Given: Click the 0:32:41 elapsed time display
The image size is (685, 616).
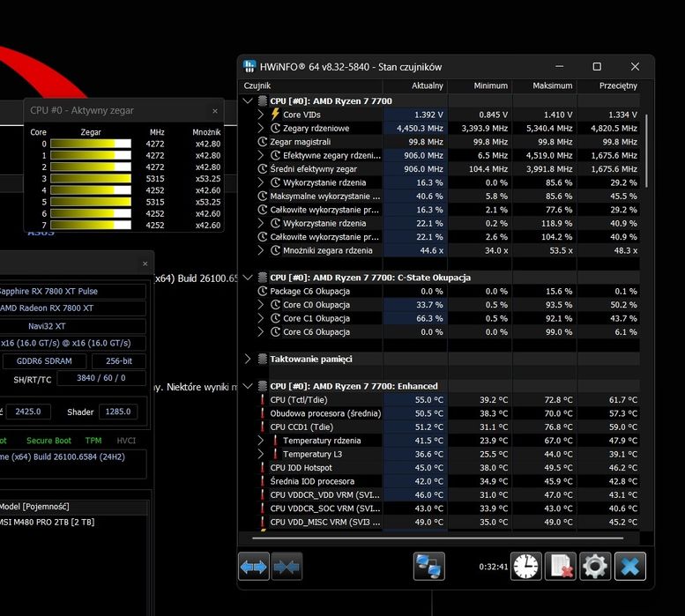Looking at the screenshot, I should pos(493,567).
